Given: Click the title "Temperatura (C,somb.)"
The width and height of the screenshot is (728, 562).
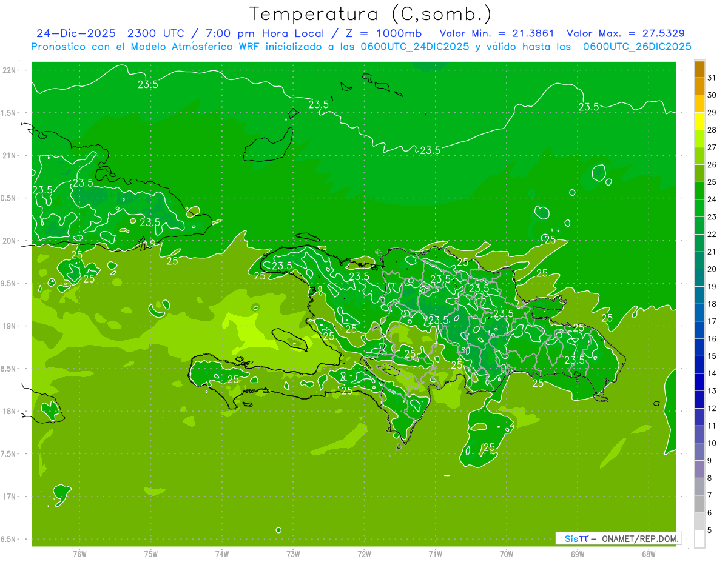Looking at the screenshot, I should (x=371, y=14).
